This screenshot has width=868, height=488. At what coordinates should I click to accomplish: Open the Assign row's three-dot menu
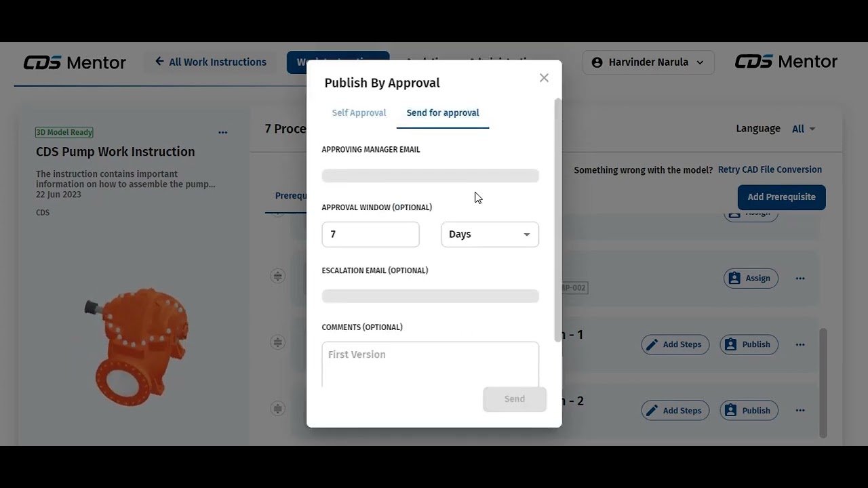pyautogui.click(x=800, y=279)
